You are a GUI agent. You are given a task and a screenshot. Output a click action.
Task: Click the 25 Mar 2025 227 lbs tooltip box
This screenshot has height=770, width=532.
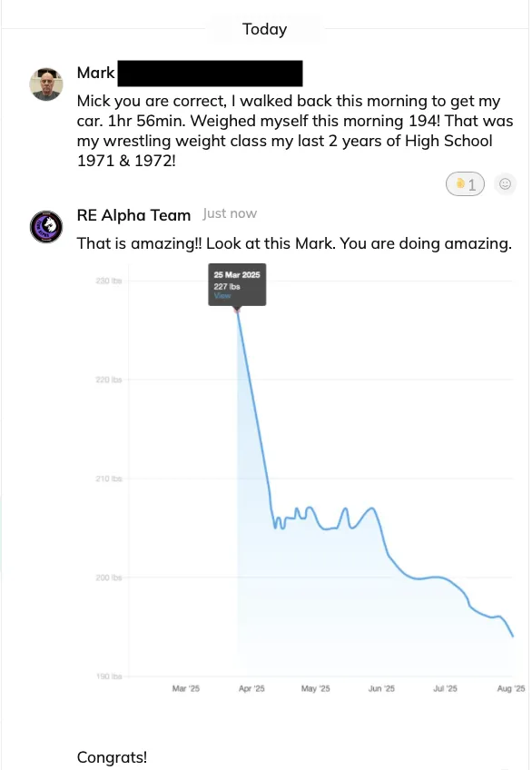pos(237,285)
